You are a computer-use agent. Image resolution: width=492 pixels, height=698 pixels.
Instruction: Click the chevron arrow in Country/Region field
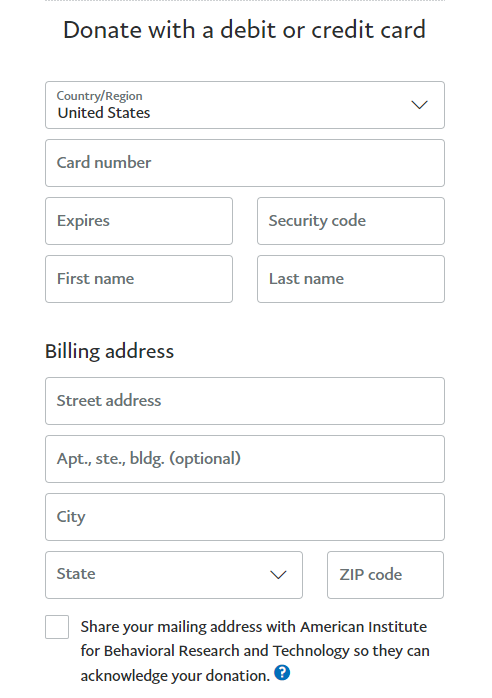click(x=419, y=105)
